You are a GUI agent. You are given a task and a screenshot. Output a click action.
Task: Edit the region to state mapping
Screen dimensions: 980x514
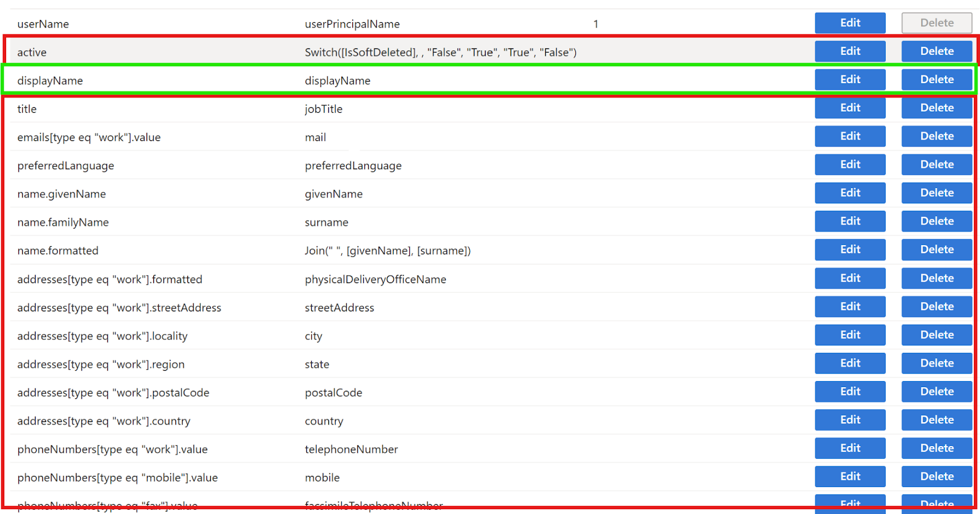(850, 363)
